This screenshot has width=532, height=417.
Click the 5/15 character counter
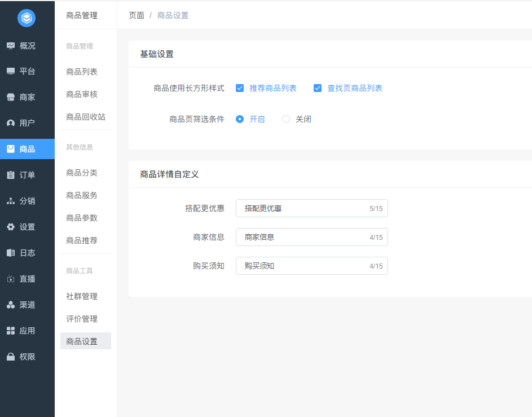pos(376,209)
